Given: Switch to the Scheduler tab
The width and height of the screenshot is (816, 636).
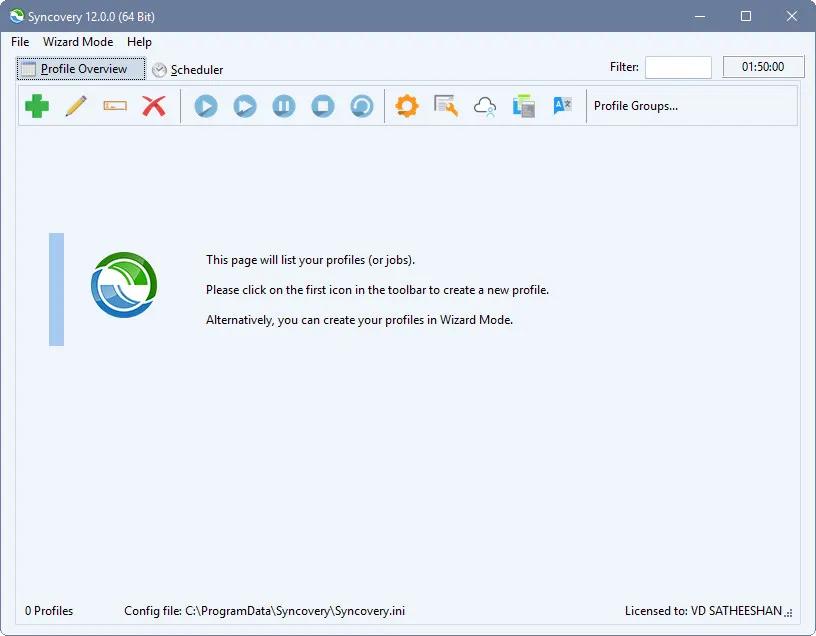Looking at the screenshot, I should coord(187,70).
